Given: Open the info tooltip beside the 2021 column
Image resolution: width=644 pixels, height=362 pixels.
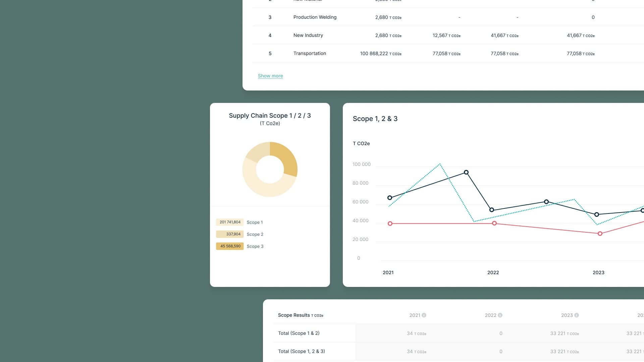Looking at the screenshot, I should [424, 315].
